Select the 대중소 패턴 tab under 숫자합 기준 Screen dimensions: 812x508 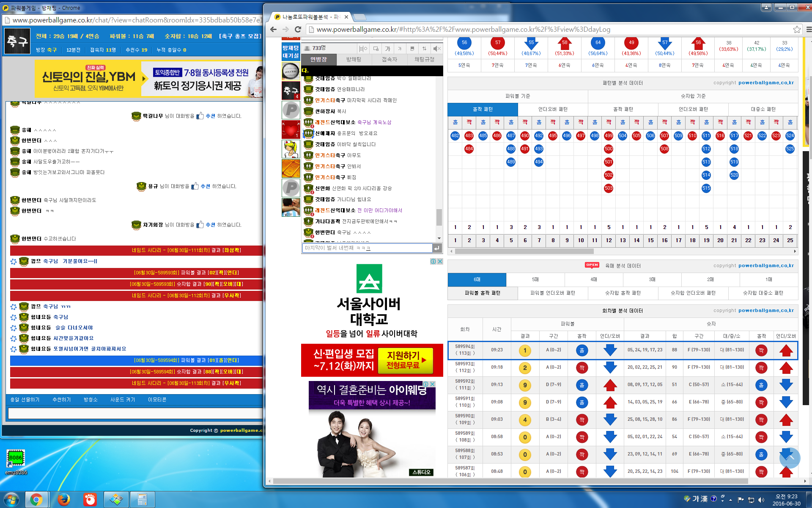763,109
